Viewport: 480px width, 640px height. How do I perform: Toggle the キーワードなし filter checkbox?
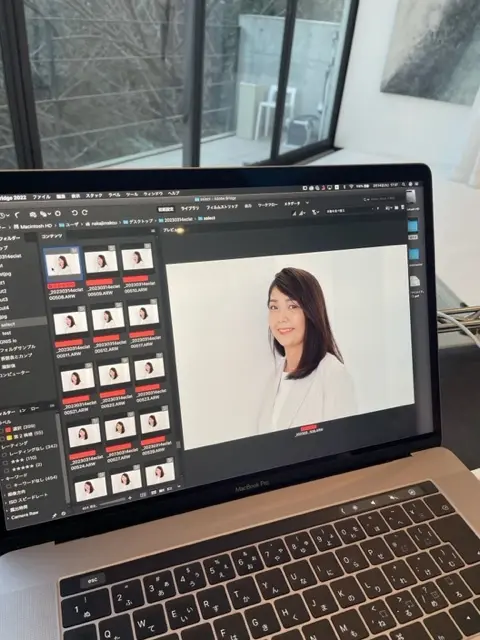point(9,486)
